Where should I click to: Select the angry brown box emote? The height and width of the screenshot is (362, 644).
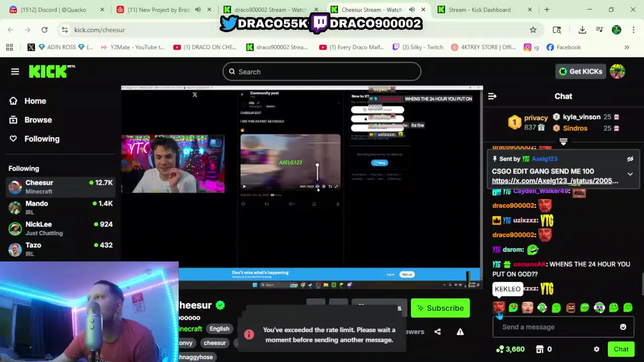click(571, 307)
